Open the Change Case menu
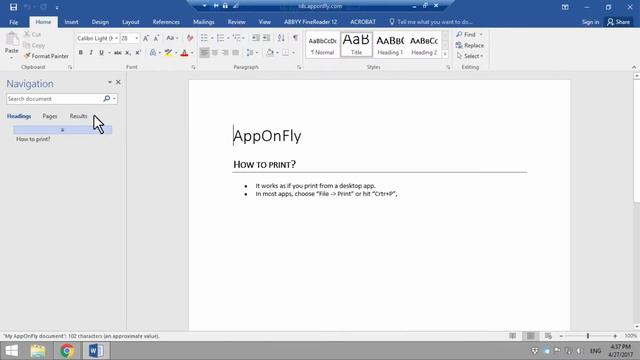Viewport: 640px width, 360px height. [172, 38]
